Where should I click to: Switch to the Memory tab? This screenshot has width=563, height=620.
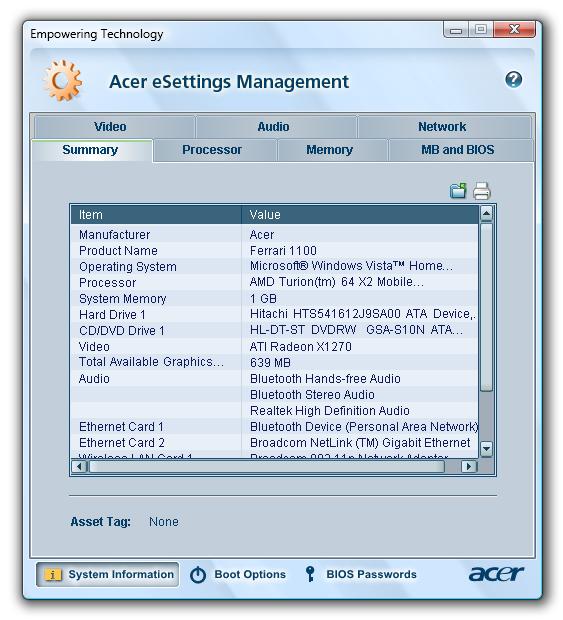click(332, 150)
